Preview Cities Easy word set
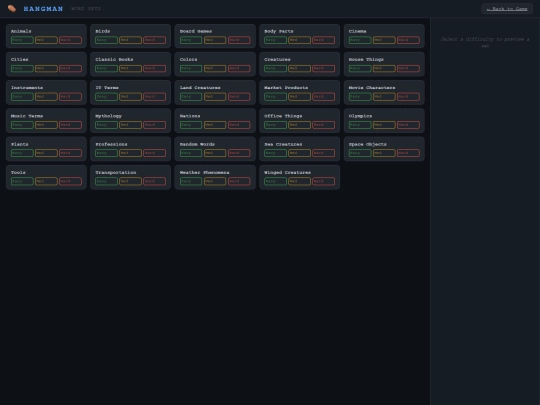Viewport: 540px width, 405px height. click(22, 68)
